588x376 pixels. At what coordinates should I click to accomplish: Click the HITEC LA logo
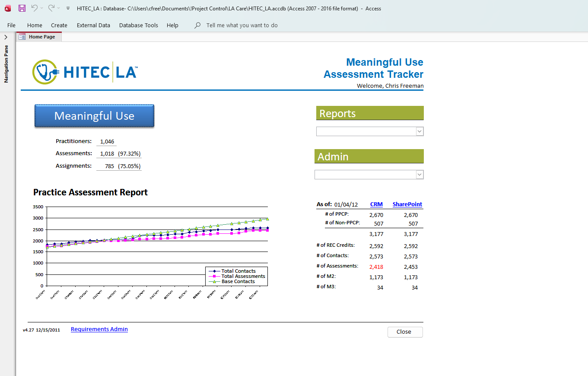click(85, 72)
